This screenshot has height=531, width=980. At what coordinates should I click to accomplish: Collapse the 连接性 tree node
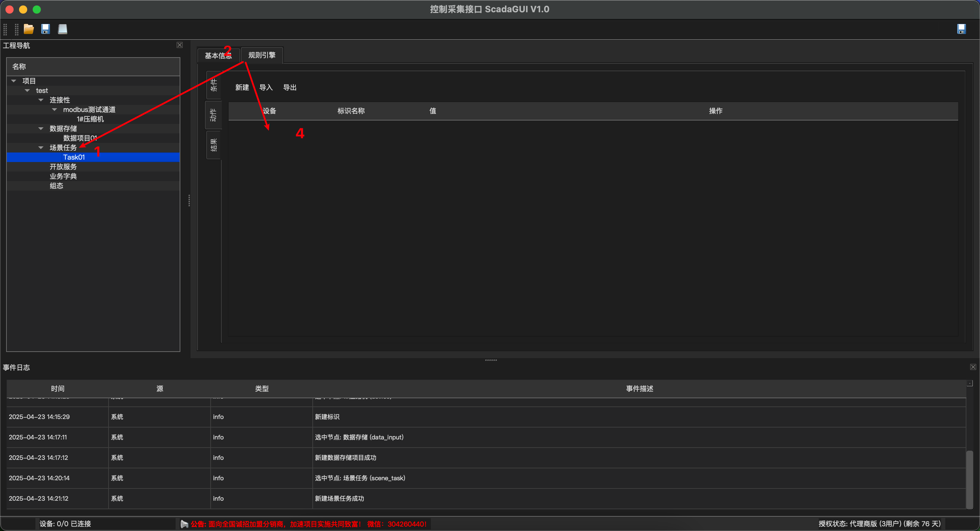(41, 100)
